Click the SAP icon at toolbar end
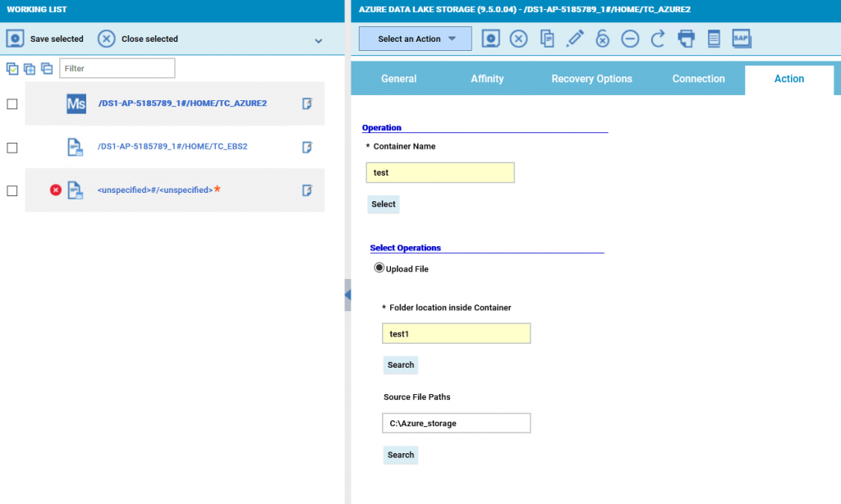 pos(742,39)
